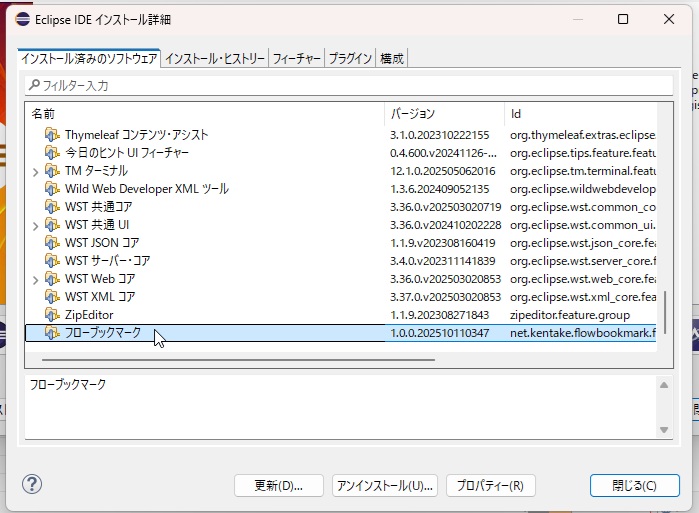Click the 今日のヒント UI フィーチャー icon
Screen dimensions: 699x513
(52, 153)
